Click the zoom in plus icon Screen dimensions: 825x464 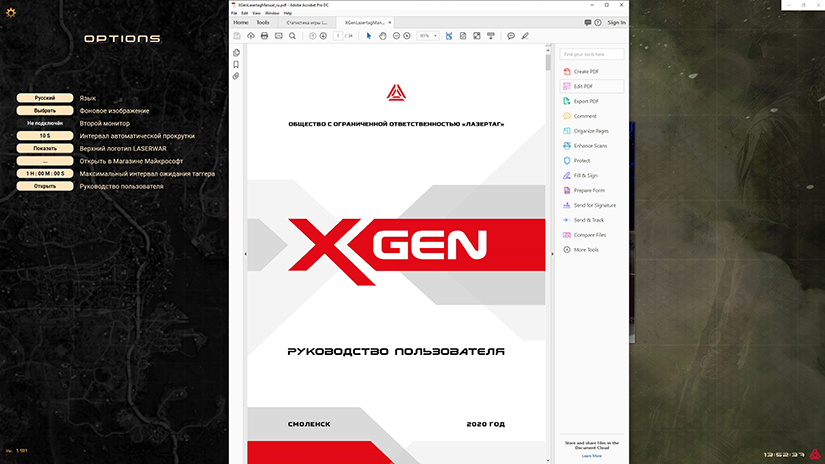click(407, 36)
